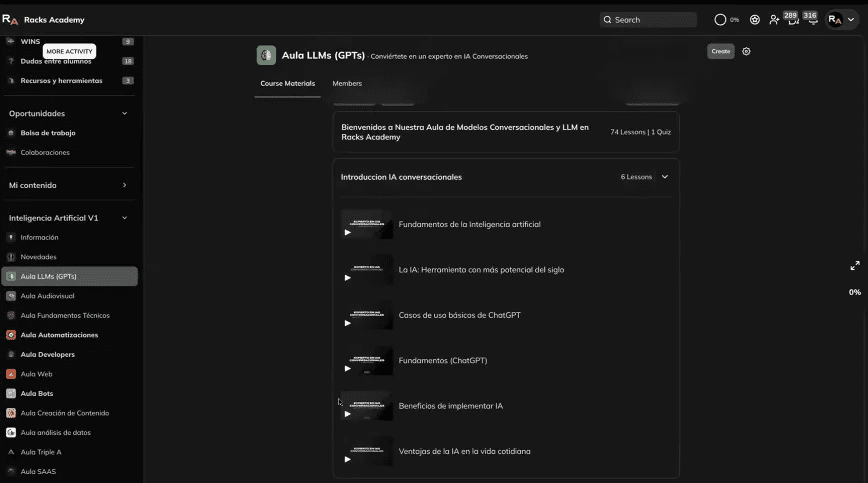Click the Search input field
Screen dimensions: 868x483
point(648,20)
